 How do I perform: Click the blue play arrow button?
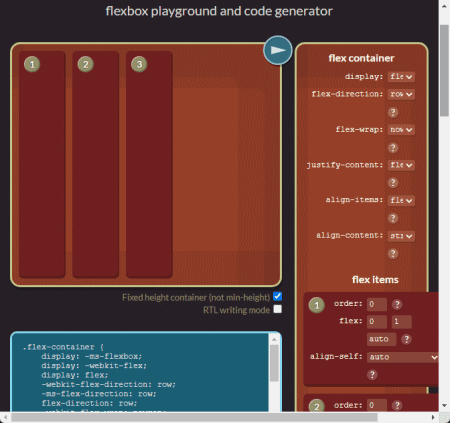[278, 50]
